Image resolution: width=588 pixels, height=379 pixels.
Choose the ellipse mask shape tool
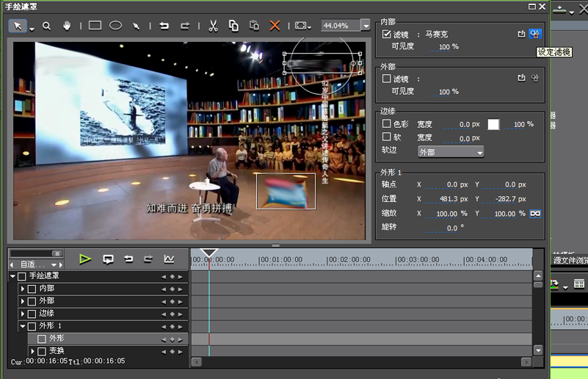[x=115, y=26]
